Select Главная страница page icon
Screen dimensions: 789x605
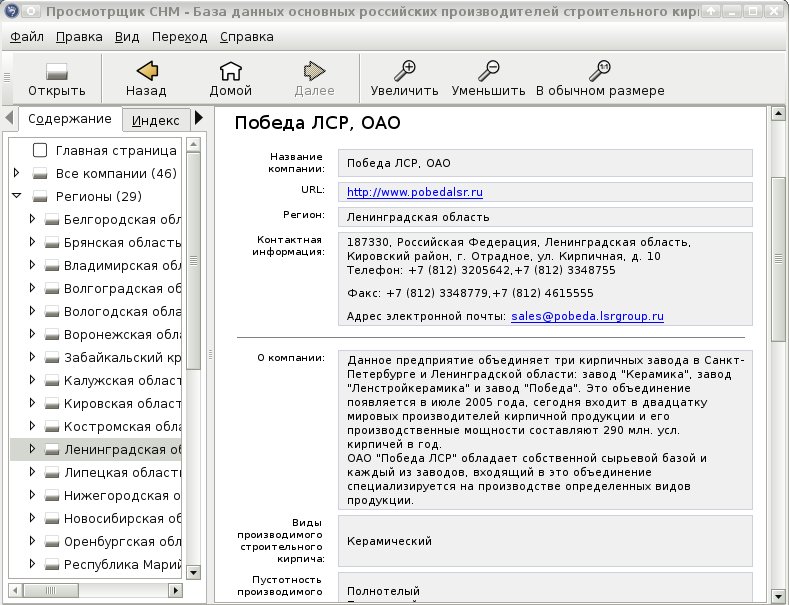click(40, 150)
